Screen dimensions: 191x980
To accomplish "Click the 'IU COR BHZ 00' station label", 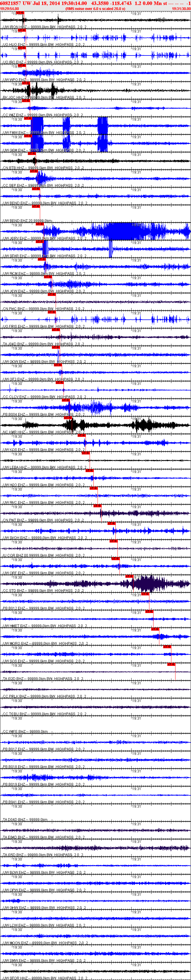I will point(16,556).
